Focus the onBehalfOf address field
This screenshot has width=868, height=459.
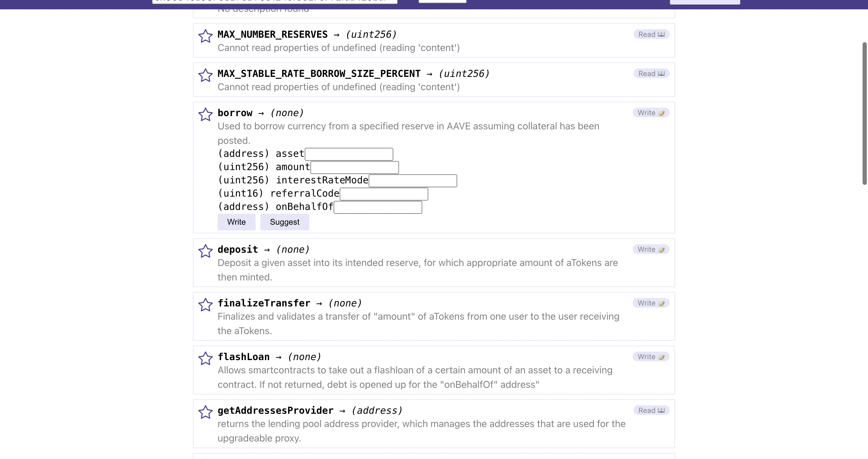click(378, 207)
